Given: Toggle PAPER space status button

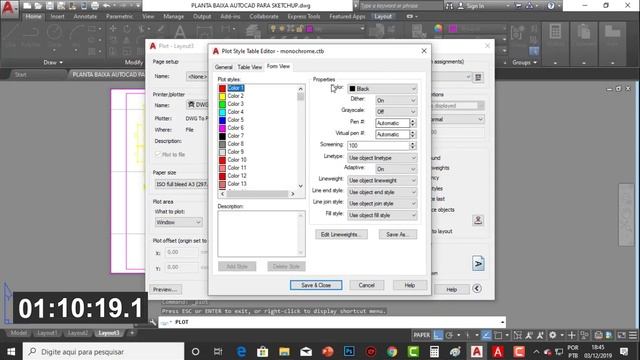Looking at the screenshot, I should (422, 335).
